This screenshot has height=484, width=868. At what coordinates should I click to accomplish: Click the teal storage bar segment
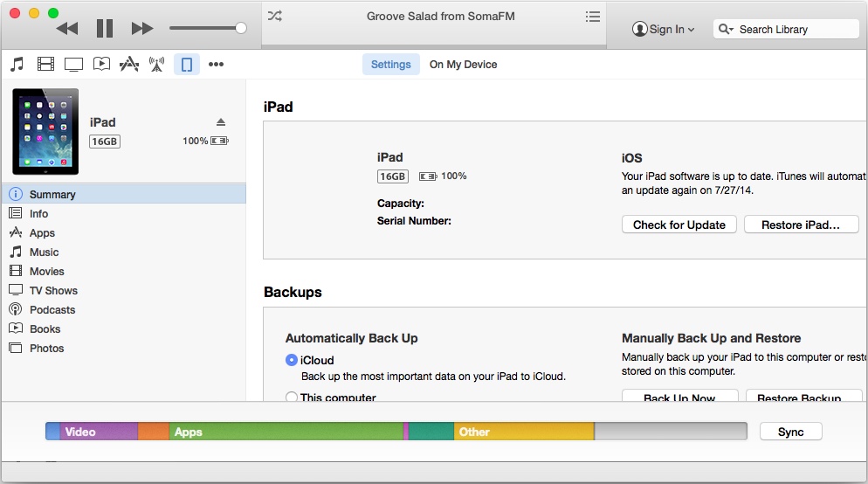[431, 432]
